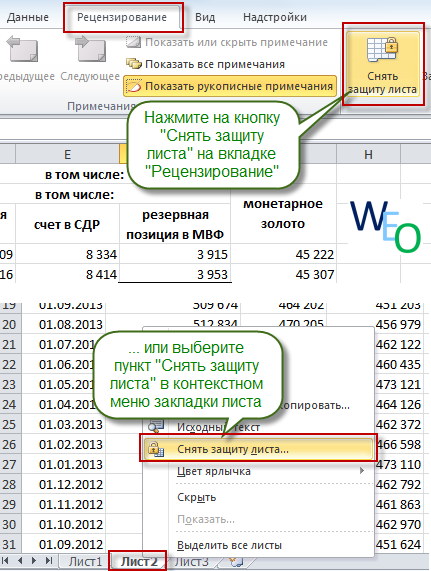Select the cell with value 464 126
Viewport: 431px width, 571px height.
398,404
